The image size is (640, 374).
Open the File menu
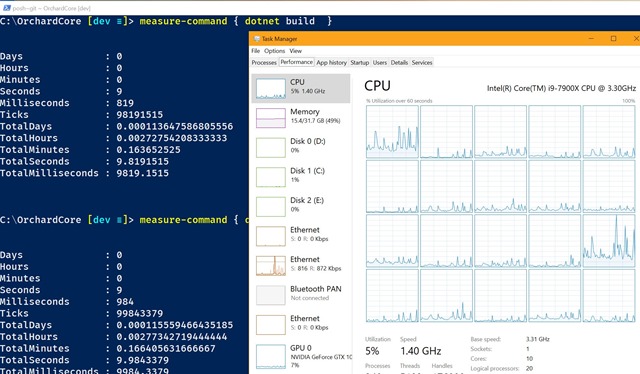(x=256, y=51)
